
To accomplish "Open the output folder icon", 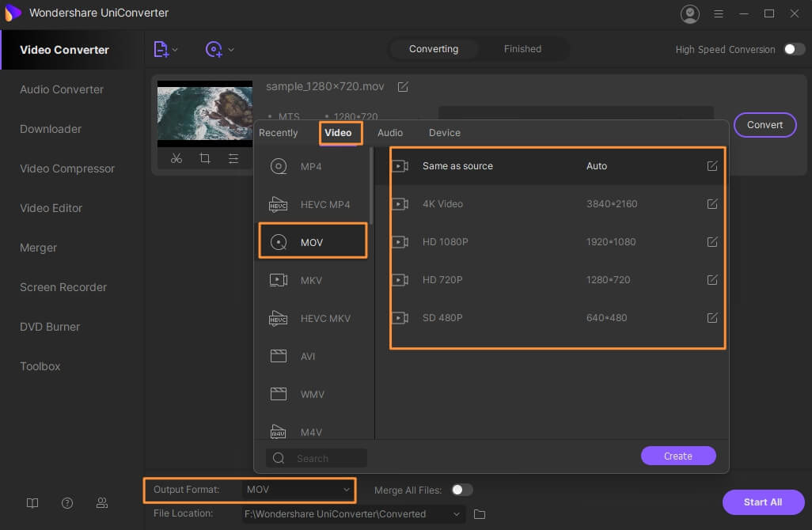I will tap(480, 514).
